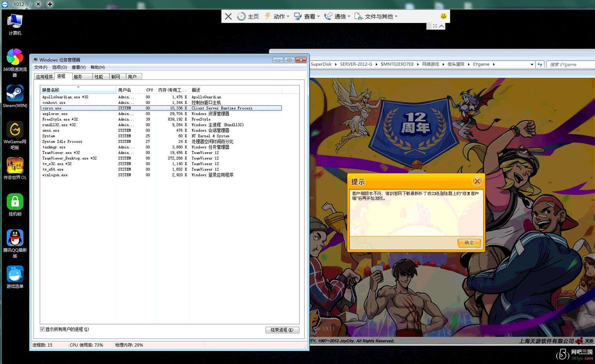Click the TeamViewer smiley feedback icon
Screen dimensions: 595x364
(x=443, y=16)
